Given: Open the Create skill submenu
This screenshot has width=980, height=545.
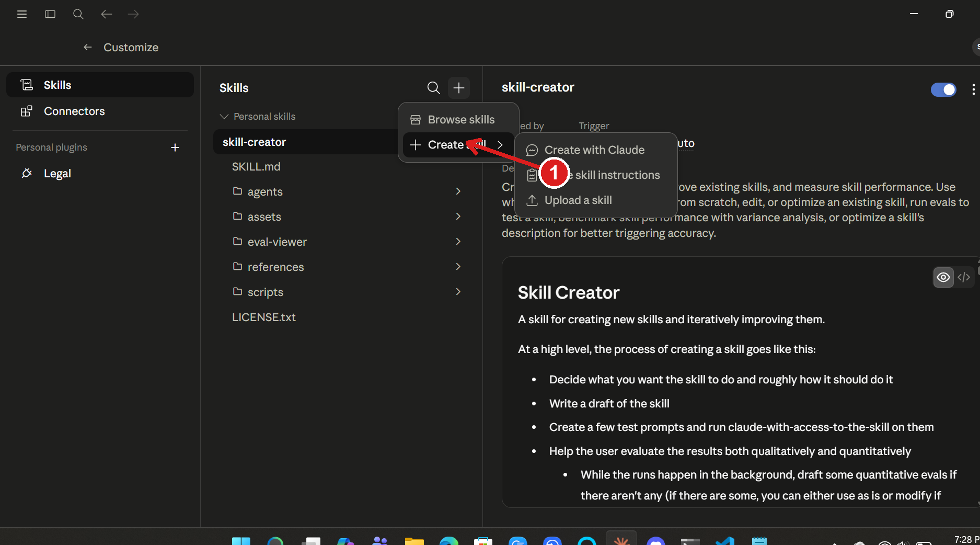Looking at the screenshot, I should [458, 145].
